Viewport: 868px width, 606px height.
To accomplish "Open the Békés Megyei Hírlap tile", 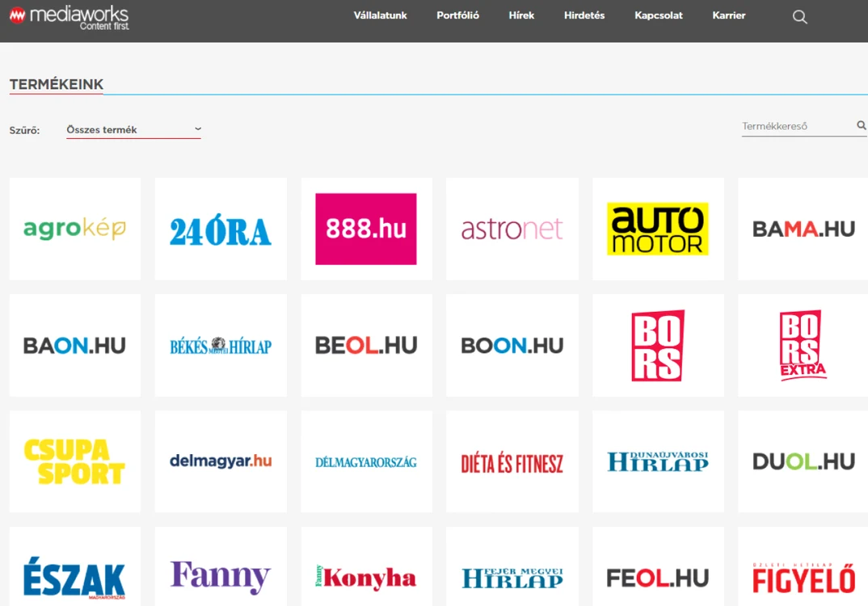I will (x=221, y=345).
